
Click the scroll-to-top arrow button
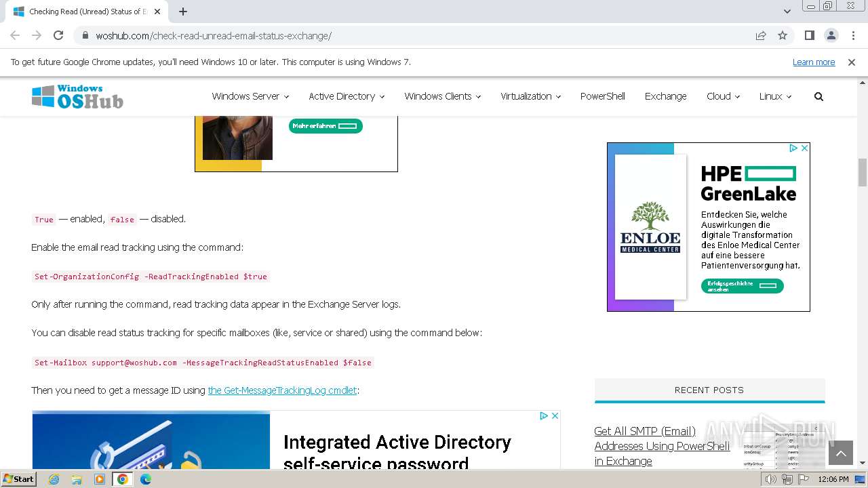tap(840, 453)
